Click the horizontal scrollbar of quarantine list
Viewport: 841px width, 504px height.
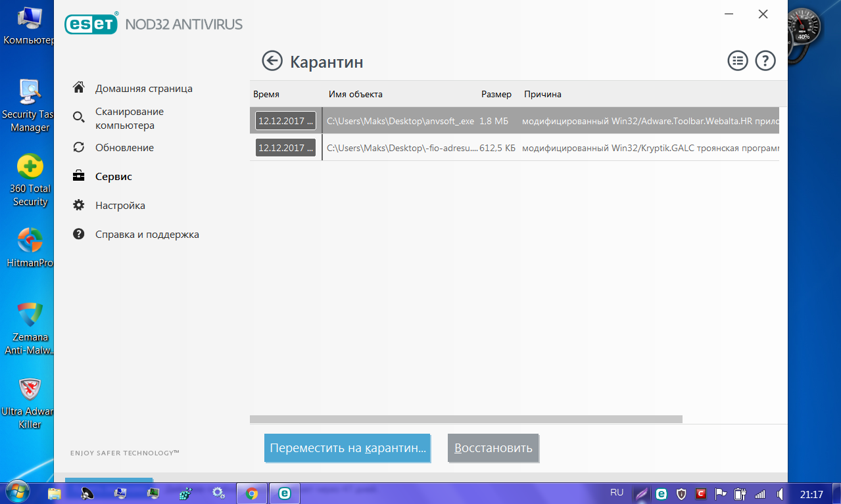click(x=466, y=419)
